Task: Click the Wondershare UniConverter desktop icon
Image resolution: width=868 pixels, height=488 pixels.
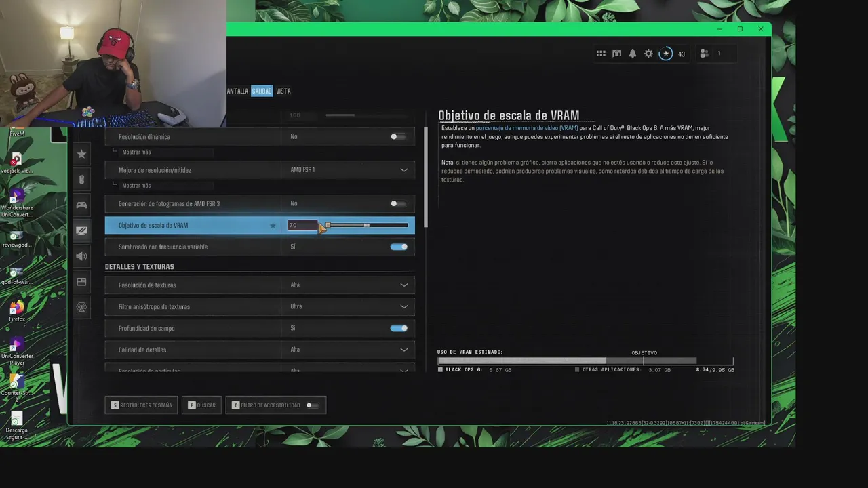Action: [x=17, y=203]
